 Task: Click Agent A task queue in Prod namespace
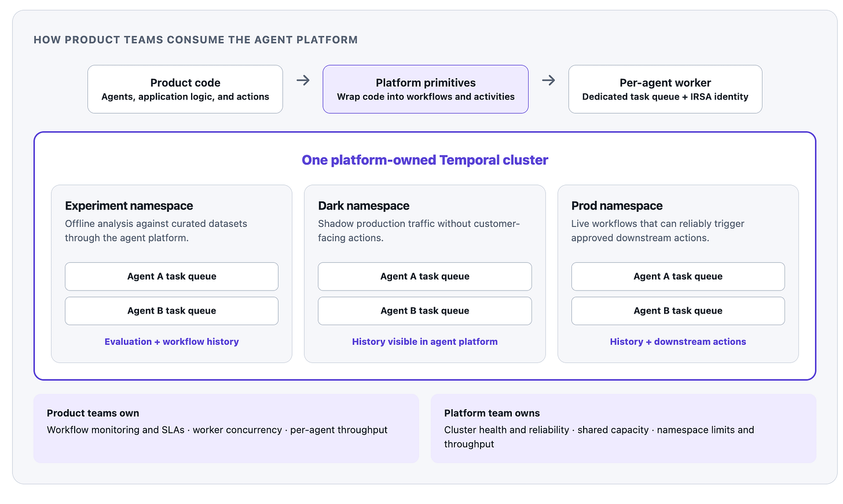(678, 277)
